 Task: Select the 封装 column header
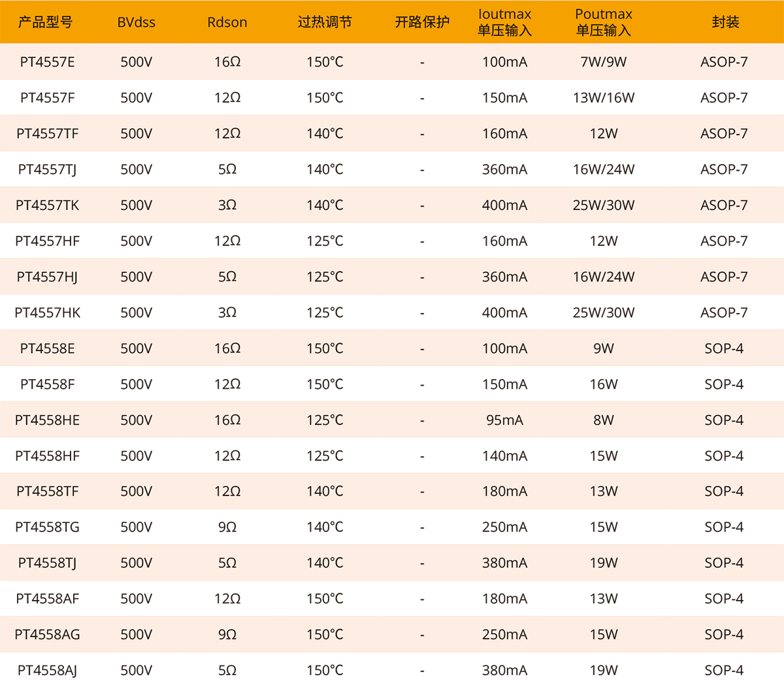click(725, 22)
